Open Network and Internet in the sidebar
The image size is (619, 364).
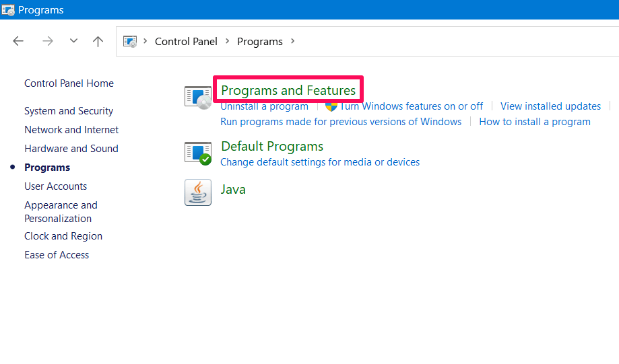coord(71,130)
